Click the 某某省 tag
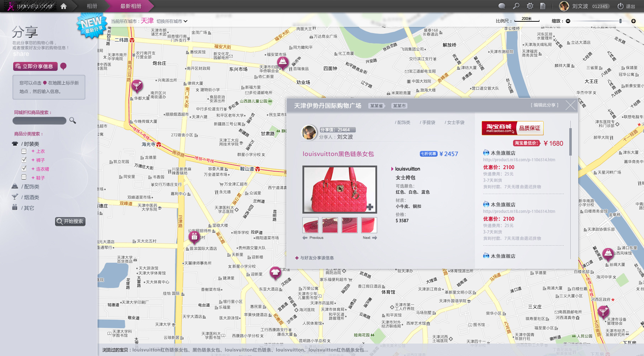Viewport: 644px width, 356px height. click(376, 106)
